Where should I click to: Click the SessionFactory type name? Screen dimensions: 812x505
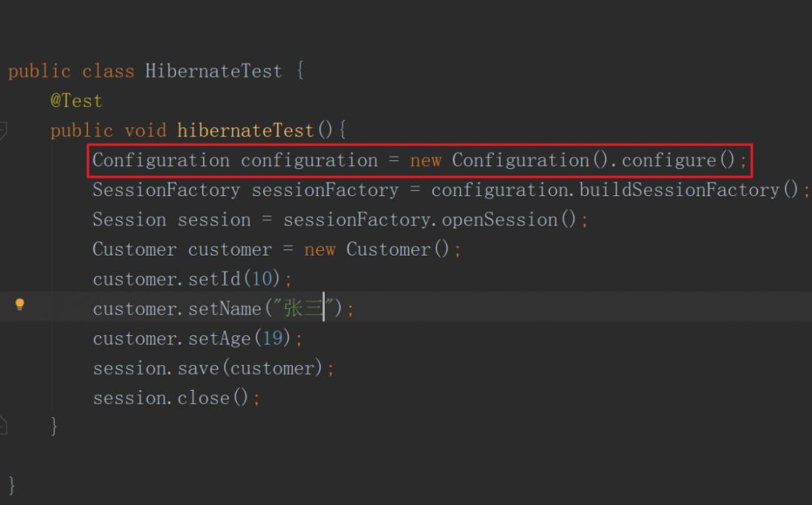coord(166,190)
